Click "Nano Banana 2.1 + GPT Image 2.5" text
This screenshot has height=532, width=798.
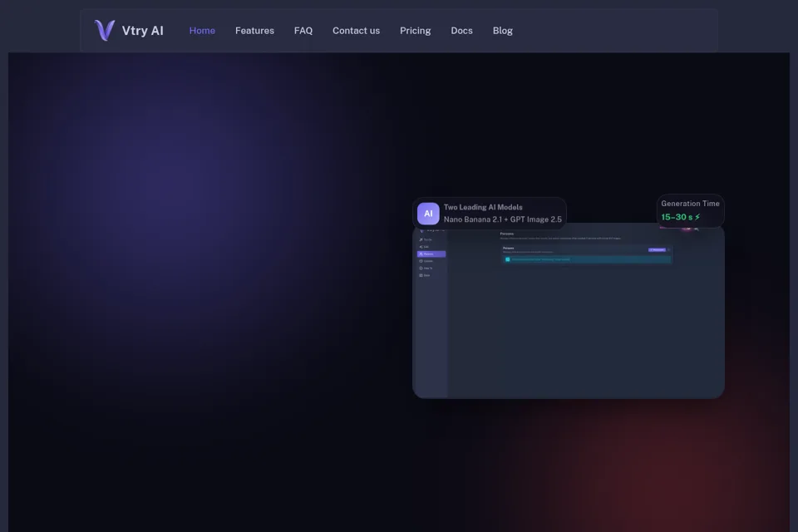coord(503,219)
